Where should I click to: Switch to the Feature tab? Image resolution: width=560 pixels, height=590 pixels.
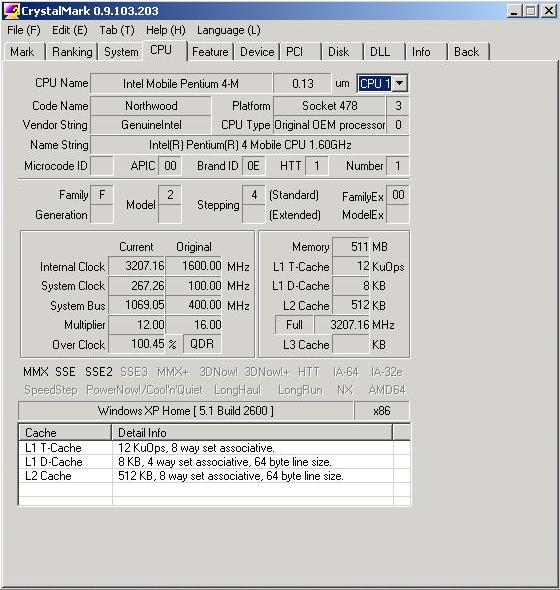pos(210,52)
